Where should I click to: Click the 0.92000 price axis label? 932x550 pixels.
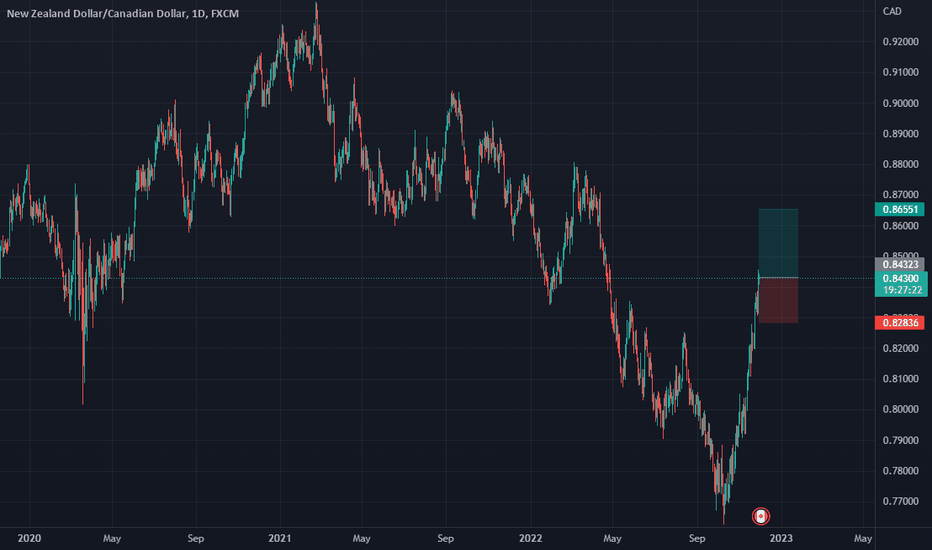click(x=900, y=42)
